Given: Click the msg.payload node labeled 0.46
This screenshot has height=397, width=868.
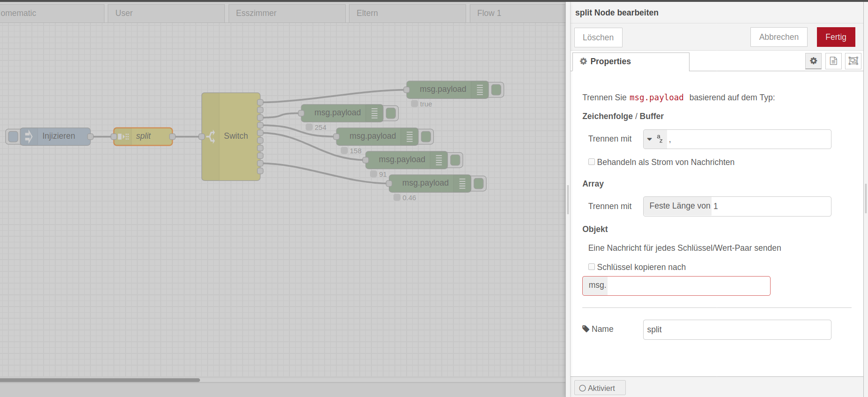Looking at the screenshot, I should coord(430,183).
